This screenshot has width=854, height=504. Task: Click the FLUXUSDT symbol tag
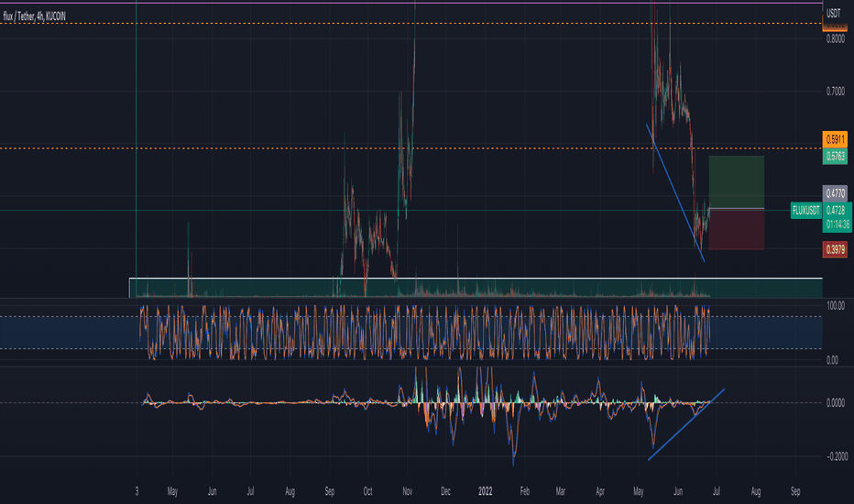[x=806, y=211]
